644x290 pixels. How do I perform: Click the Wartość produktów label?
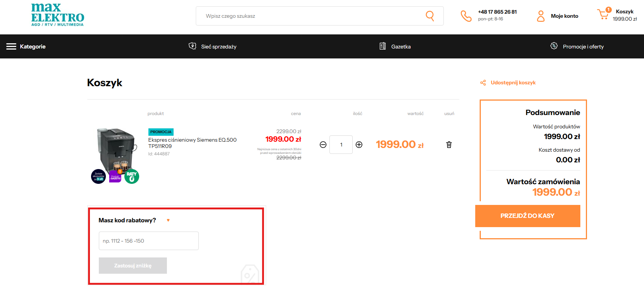556,127
